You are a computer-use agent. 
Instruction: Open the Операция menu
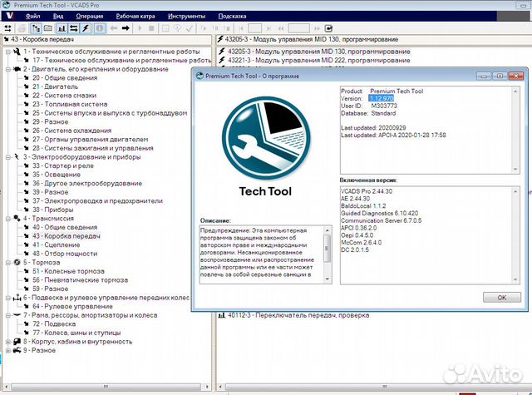[90, 16]
